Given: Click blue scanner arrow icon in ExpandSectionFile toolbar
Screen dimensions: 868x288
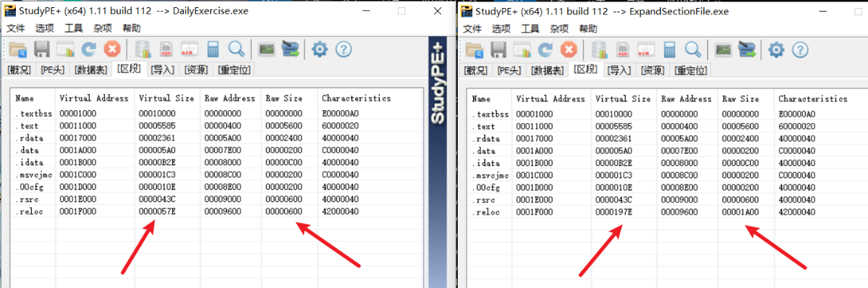Looking at the screenshot, I should (x=747, y=49).
